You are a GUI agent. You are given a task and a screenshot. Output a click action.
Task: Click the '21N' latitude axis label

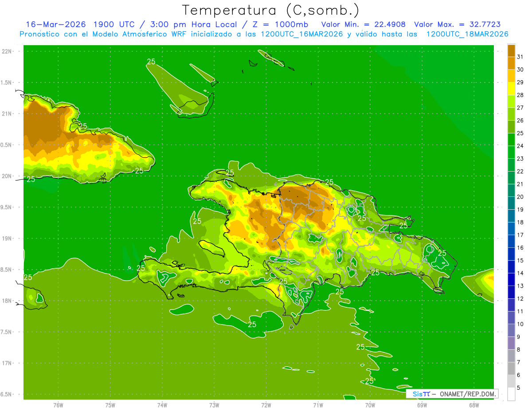(8, 114)
